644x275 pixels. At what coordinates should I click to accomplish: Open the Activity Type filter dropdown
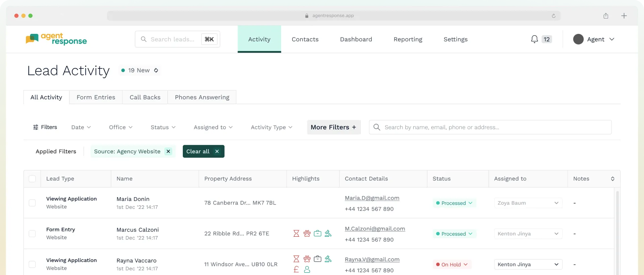coord(271,127)
